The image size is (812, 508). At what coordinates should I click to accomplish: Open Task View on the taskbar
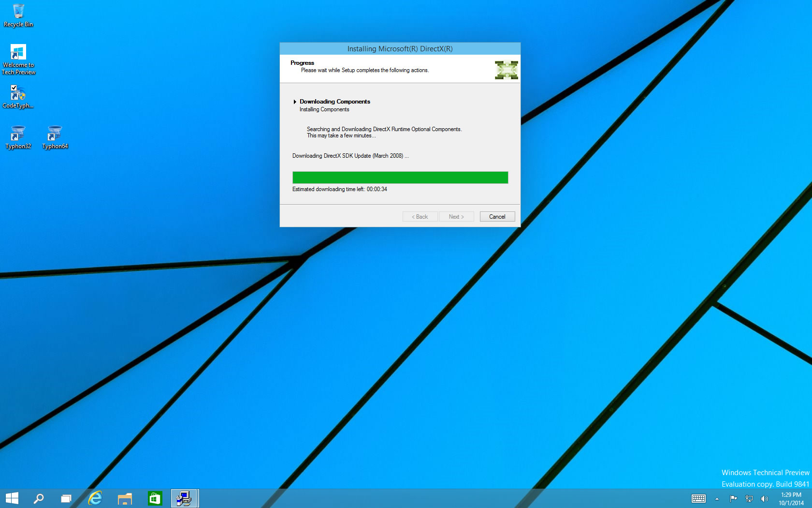66,498
